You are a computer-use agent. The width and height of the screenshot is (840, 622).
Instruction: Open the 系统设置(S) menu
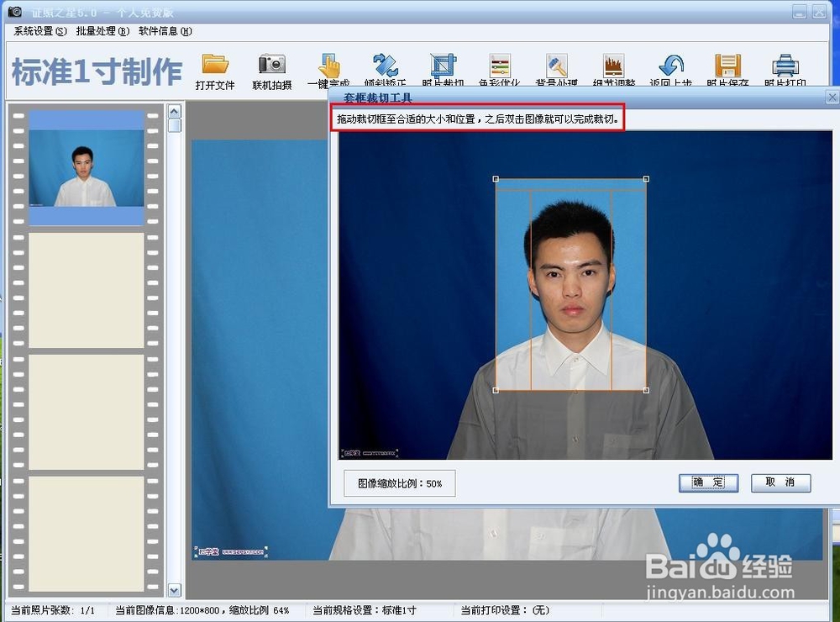(x=40, y=31)
